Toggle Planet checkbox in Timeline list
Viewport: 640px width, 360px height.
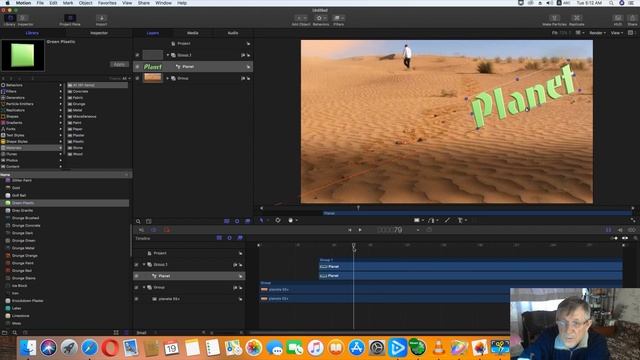coord(136,276)
